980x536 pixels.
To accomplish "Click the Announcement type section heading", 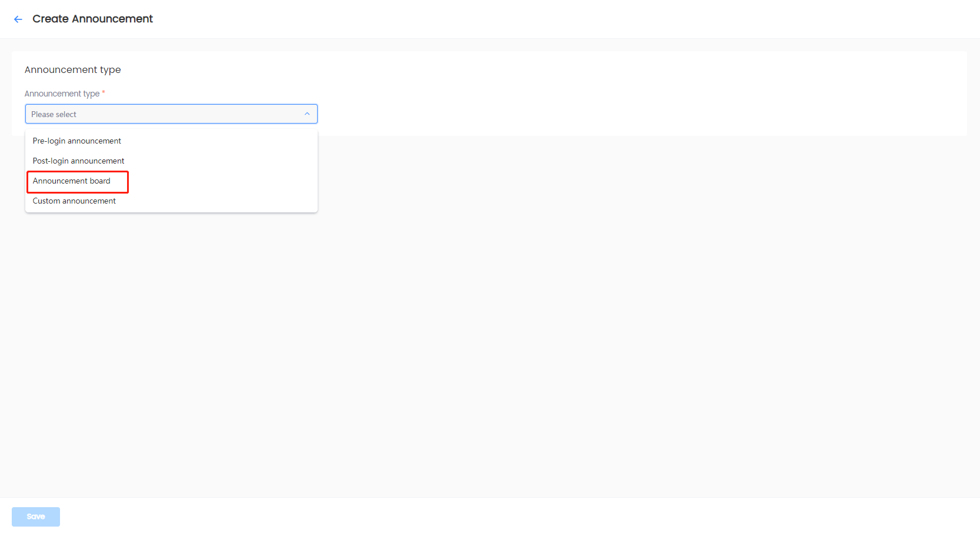I will 72,69.
